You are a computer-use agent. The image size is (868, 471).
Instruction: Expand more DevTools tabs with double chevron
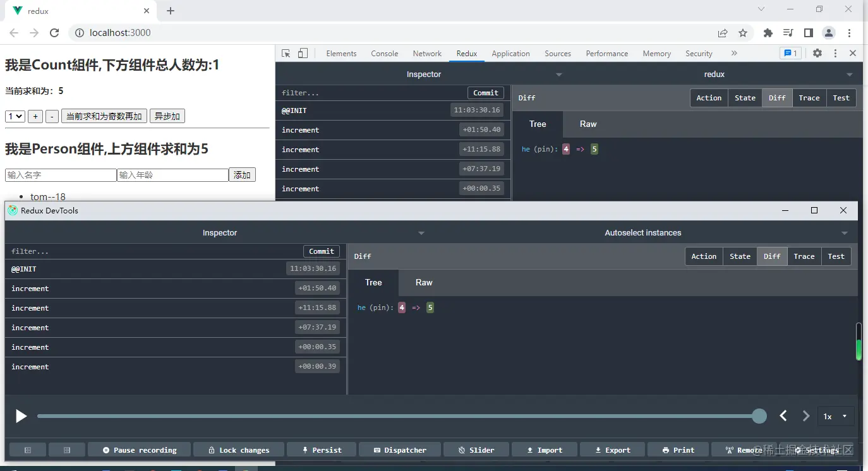733,54
